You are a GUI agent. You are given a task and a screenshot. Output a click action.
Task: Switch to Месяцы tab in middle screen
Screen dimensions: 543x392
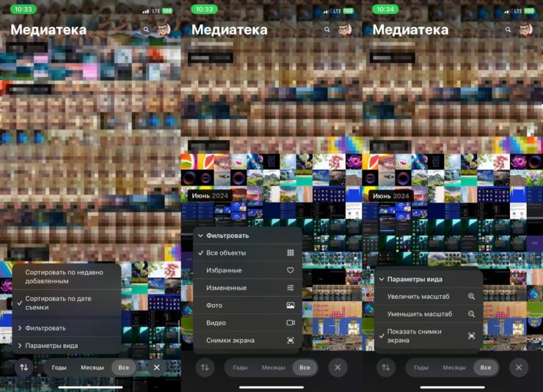[x=273, y=368]
